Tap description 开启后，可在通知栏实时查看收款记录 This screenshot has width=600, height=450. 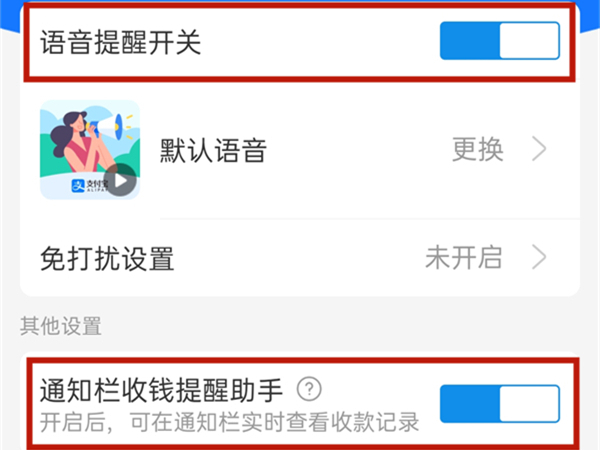click(229, 422)
